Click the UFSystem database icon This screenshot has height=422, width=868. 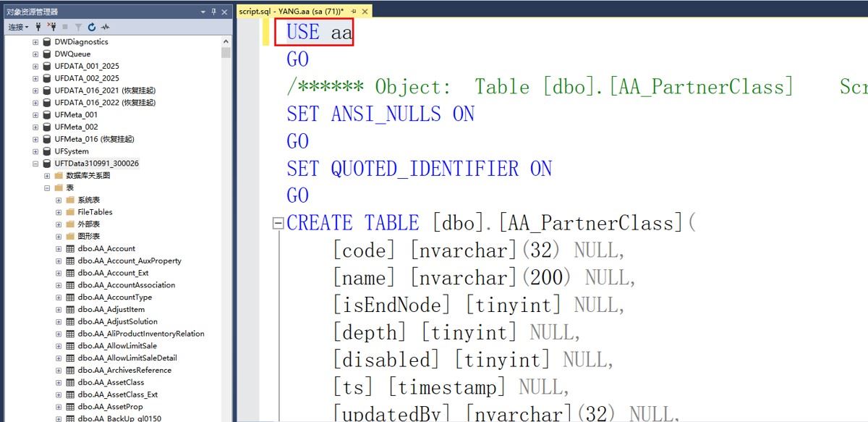coord(47,151)
